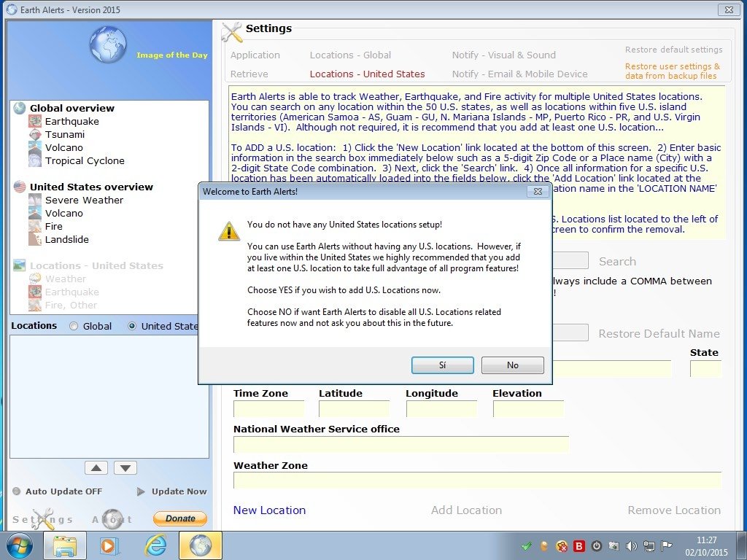Screen dimensions: 747x560
Task: Click the Earthquake icon under Global overview
Action: [35, 122]
